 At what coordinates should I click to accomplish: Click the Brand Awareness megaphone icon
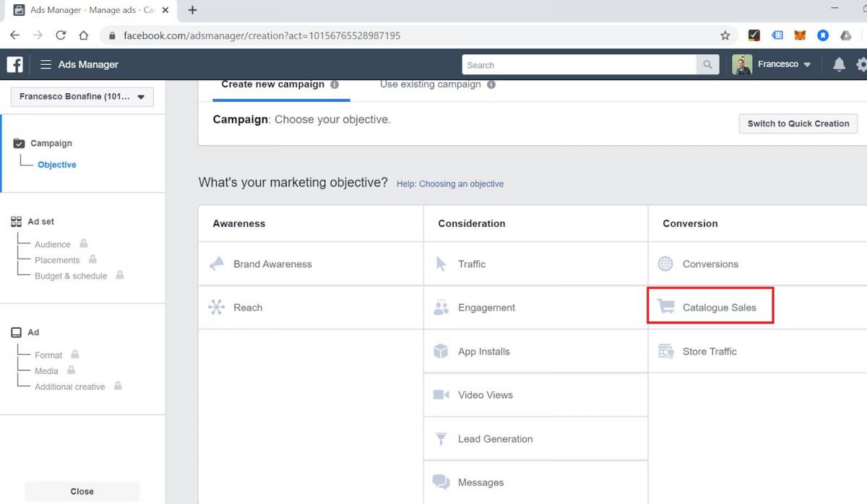pyautogui.click(x=217, y=264)
